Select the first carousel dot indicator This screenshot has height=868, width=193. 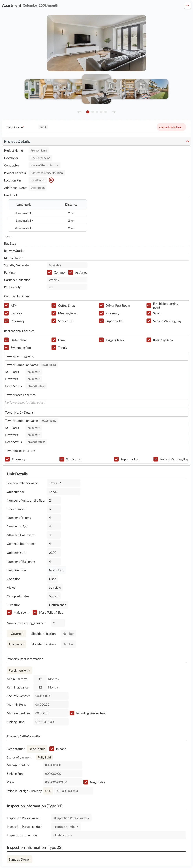pyautogui.click(x=88, y=112)
